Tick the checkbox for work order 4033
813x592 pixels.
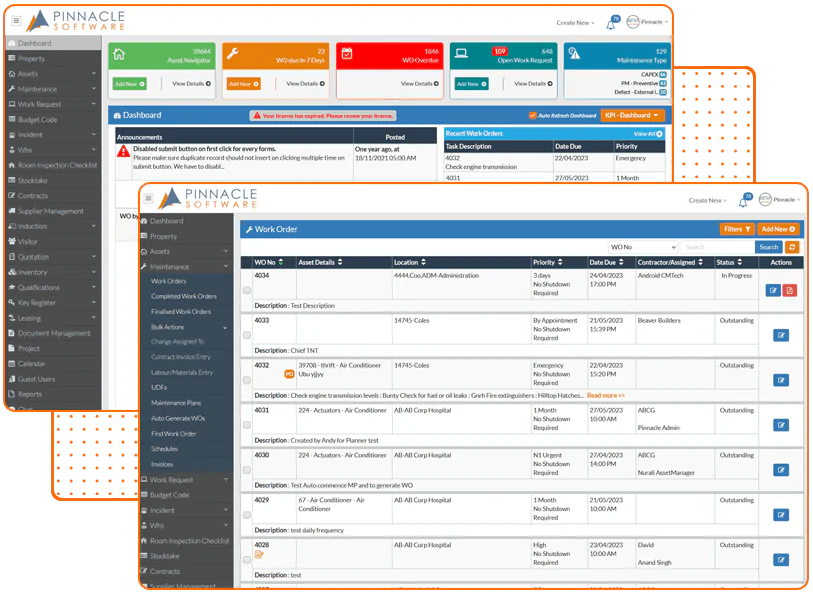coord(247,335)
